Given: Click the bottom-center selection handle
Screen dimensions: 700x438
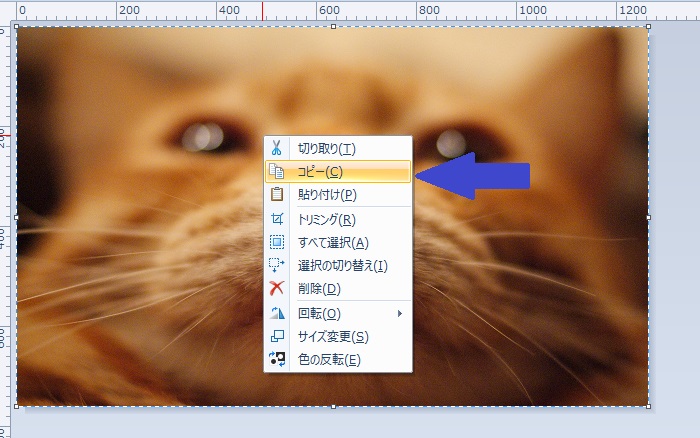Looking at the screenshot, I should click(x=333, y=406).
